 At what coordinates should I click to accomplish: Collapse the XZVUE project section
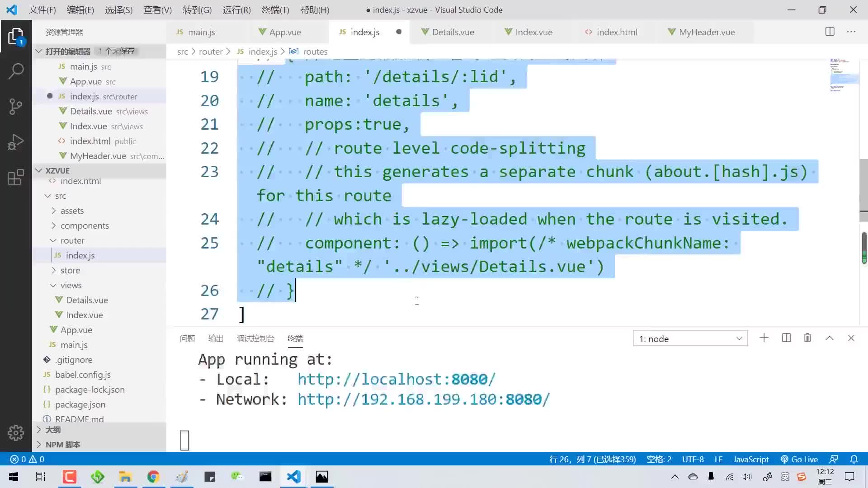click(x=39, y=170)
